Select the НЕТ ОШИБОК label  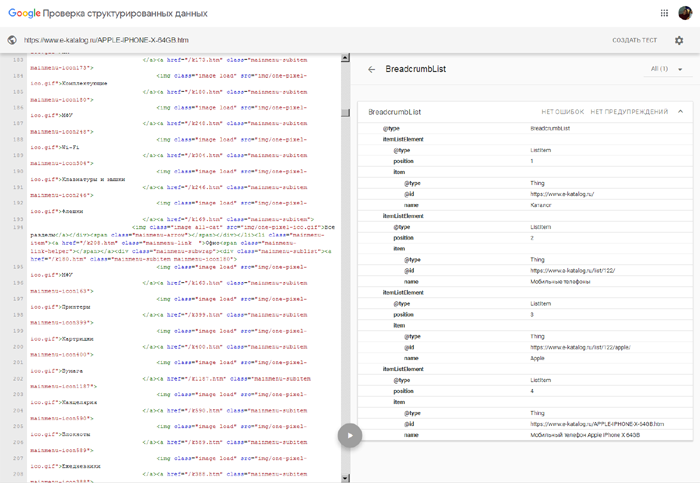click(x=562, y=112)
